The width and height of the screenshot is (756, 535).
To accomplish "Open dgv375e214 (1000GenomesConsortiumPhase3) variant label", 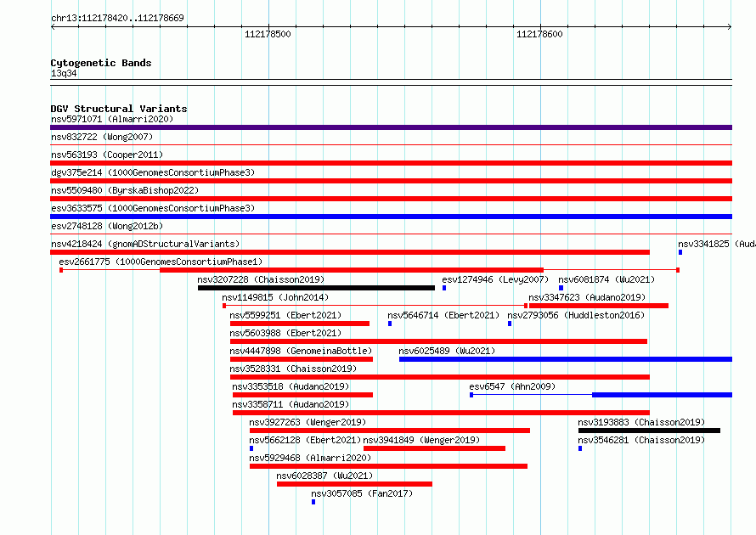I will tap(152, 172).
